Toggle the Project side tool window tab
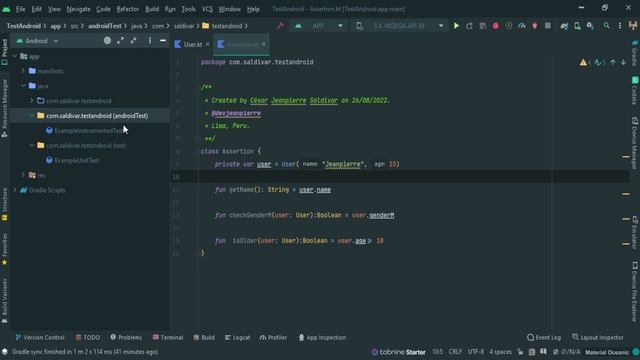Image resolution: width=640 pixels, height=360 pixels. (4, 52)
